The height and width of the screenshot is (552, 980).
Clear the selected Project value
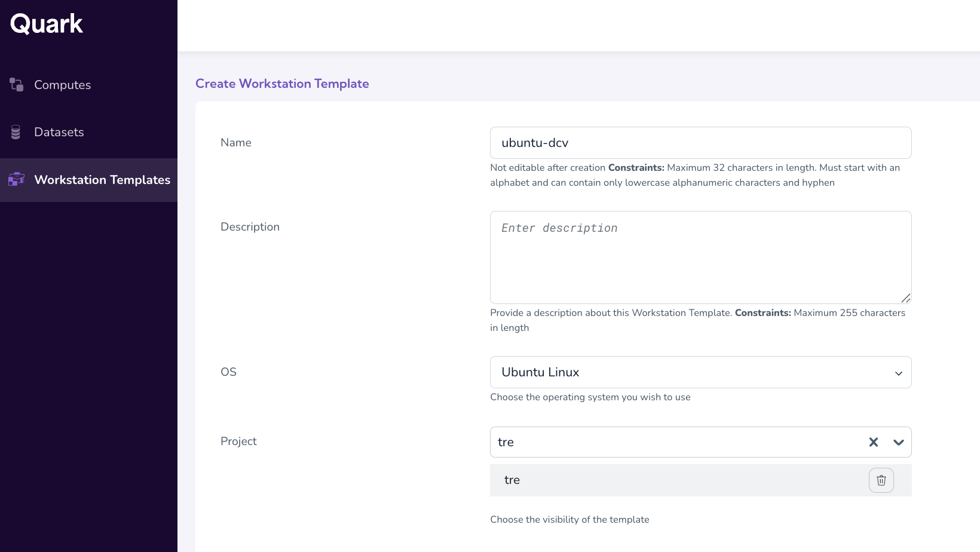874,442
